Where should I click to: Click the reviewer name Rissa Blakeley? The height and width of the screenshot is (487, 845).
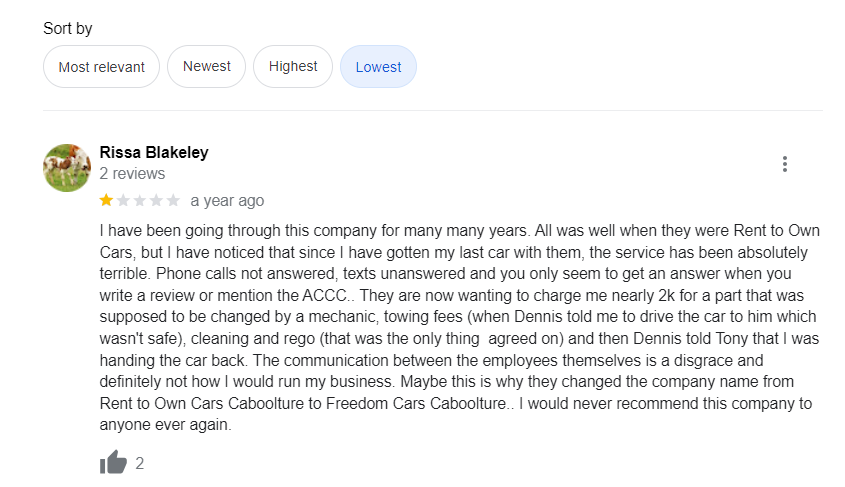coord(154,153)
